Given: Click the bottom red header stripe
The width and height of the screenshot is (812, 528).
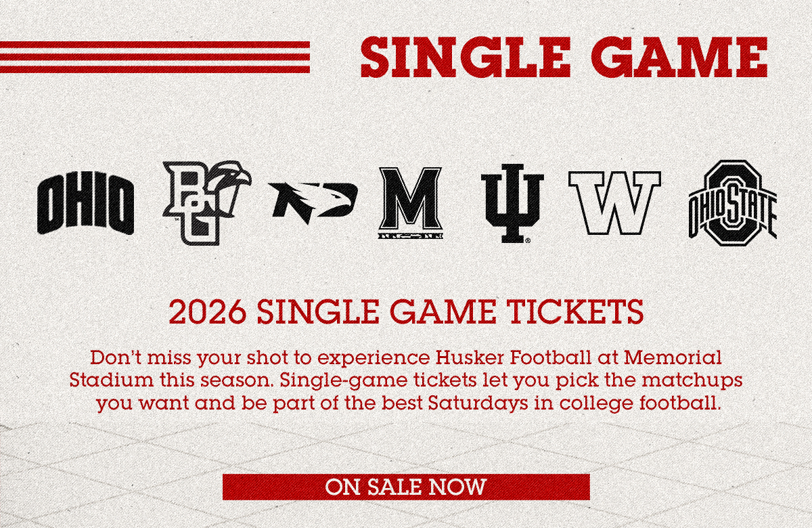Looking at the screenshot, I should click(155, 69).
